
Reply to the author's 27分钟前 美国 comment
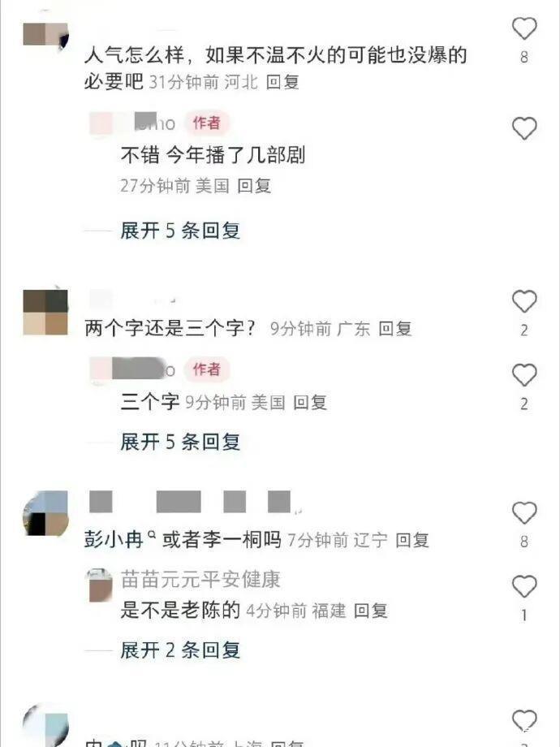(x=254, y=185)
